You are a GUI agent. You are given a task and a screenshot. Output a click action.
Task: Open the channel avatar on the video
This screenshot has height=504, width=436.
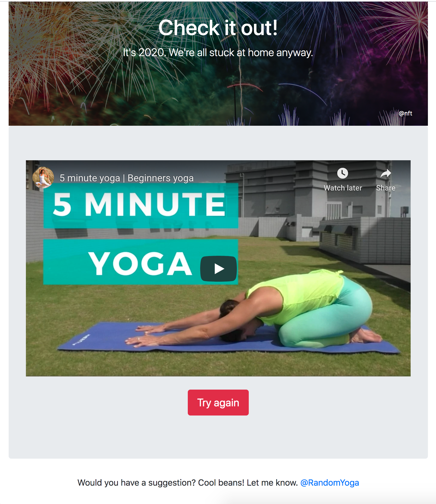(43, 177)
